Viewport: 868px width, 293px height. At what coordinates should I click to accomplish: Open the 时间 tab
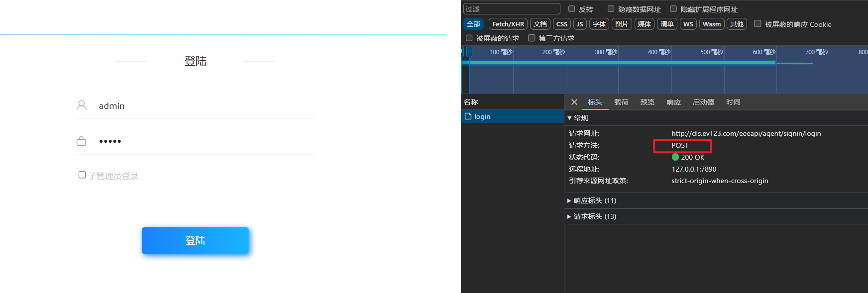(733, 102)
